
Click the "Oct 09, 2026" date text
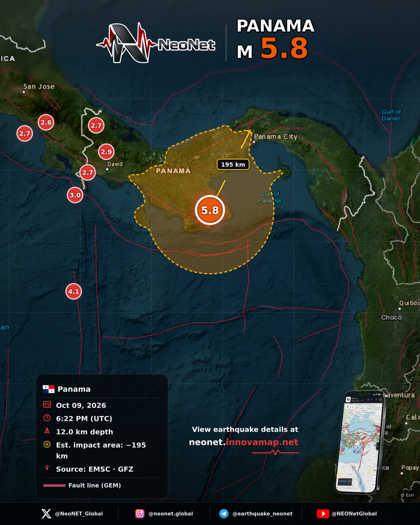click(81, 405)
